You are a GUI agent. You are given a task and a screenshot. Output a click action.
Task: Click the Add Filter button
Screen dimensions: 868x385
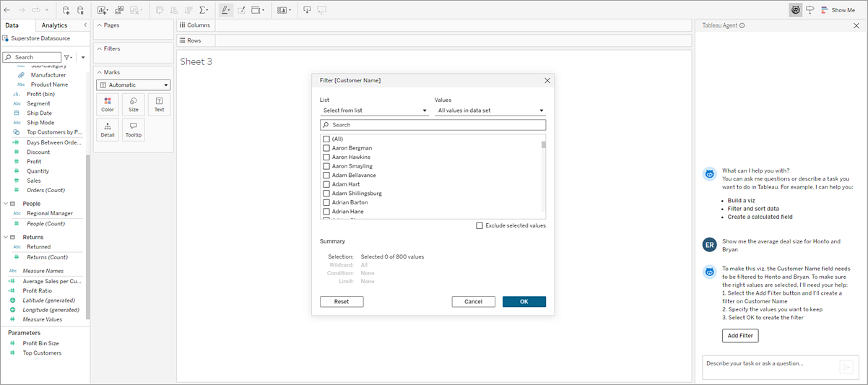point(740,336)
